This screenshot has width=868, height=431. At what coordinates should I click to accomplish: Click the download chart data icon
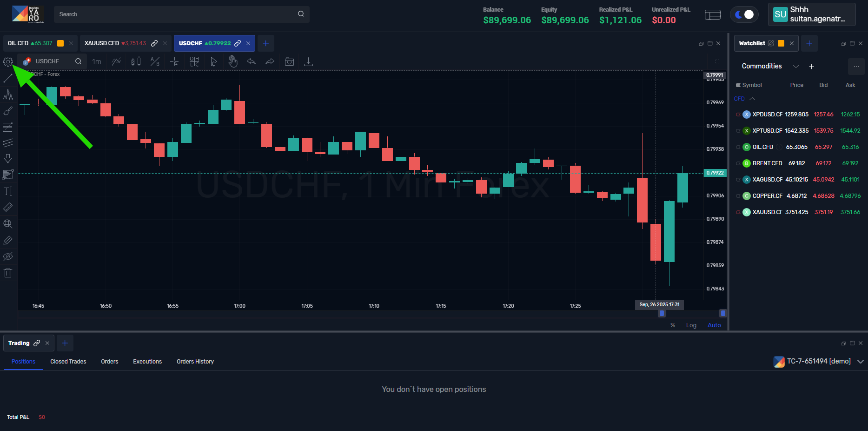(308, 61)
